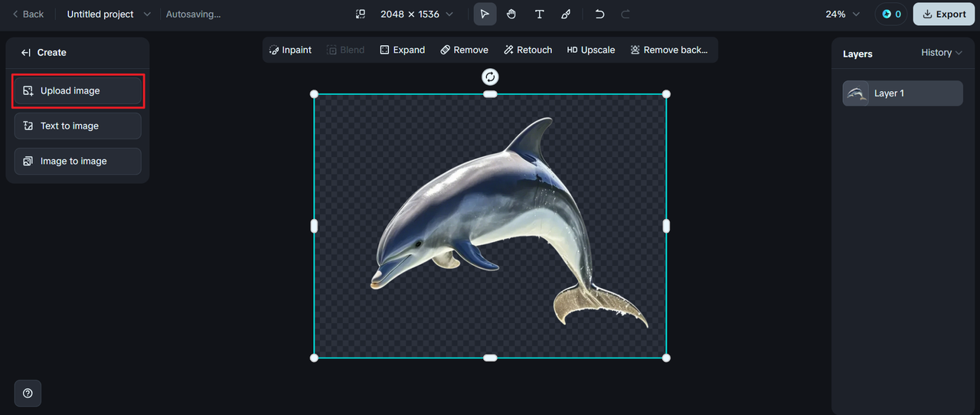Viewport: 980px width, 415px height.
Task: Click the HD Upscale option
Action: [x=590, y=50]
